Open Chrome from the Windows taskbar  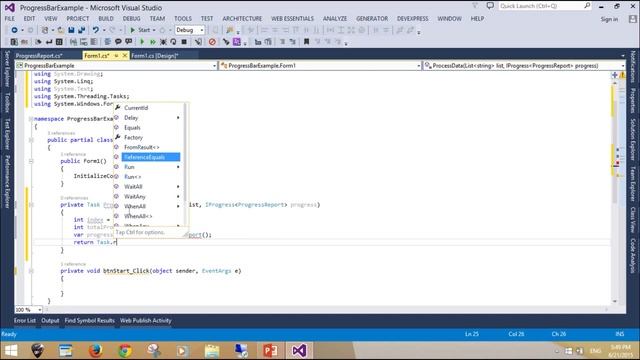[x=125, y=350]
